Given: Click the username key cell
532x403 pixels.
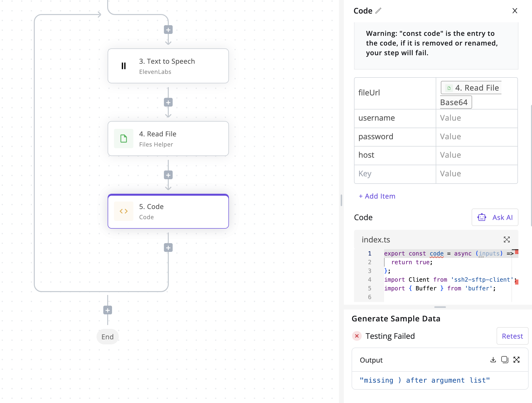Looking at the screenshot, I should coord(395,118).
